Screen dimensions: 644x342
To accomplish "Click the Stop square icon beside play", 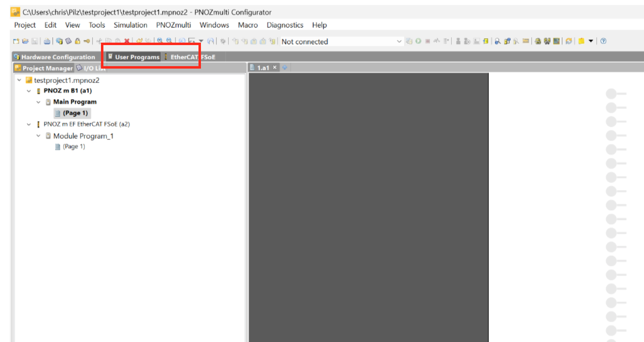I will [428, 41].
